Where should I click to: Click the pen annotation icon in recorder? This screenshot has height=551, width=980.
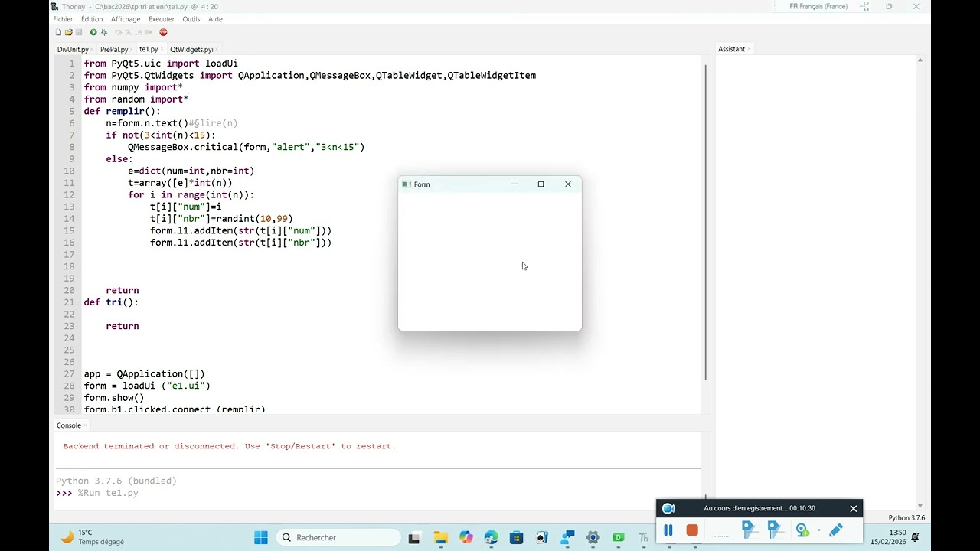pos(836,530)
